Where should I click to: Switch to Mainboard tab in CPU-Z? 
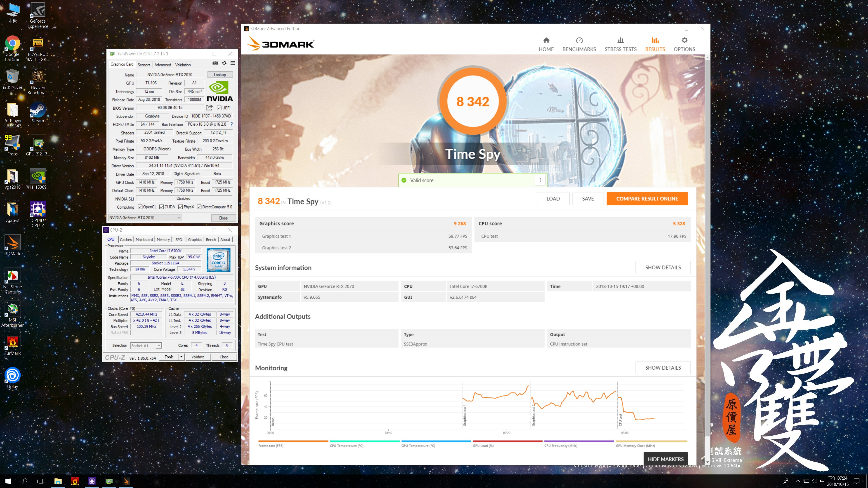(144, 239)
